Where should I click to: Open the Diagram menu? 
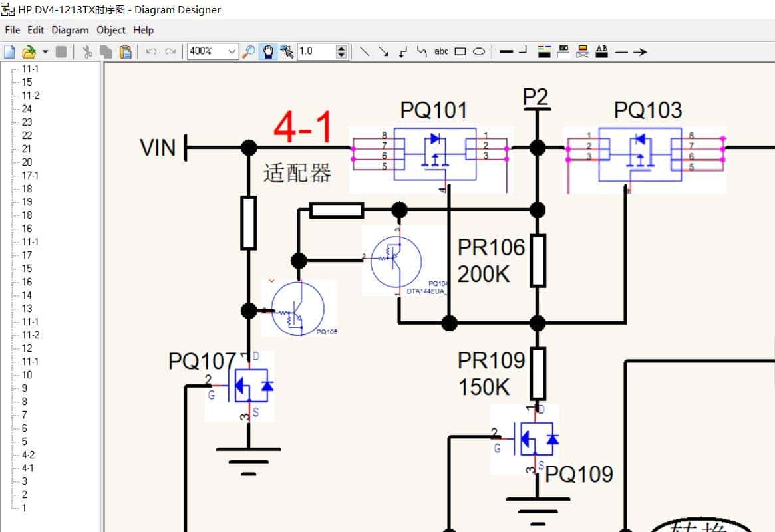(70, 30)
